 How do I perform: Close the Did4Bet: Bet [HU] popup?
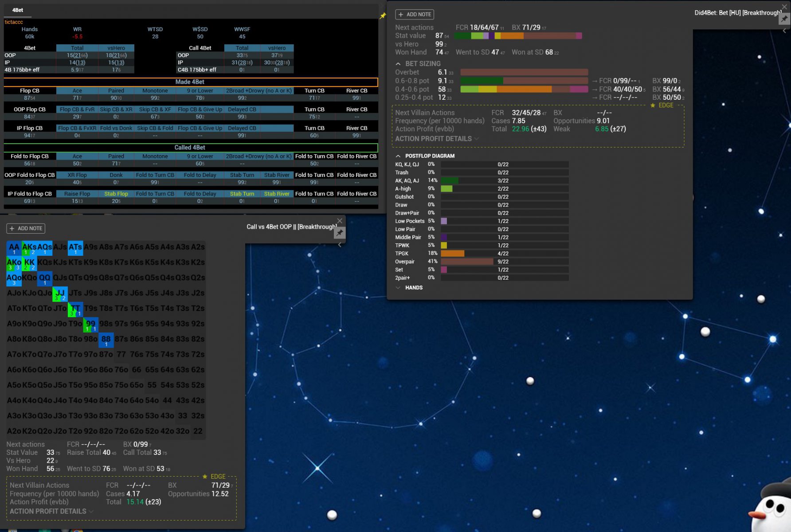click(x=784, y=7)
